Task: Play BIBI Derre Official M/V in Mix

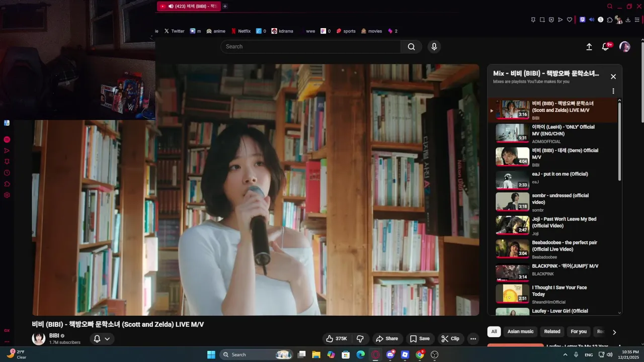Action: pyautogui.click(x=552, y=157)
